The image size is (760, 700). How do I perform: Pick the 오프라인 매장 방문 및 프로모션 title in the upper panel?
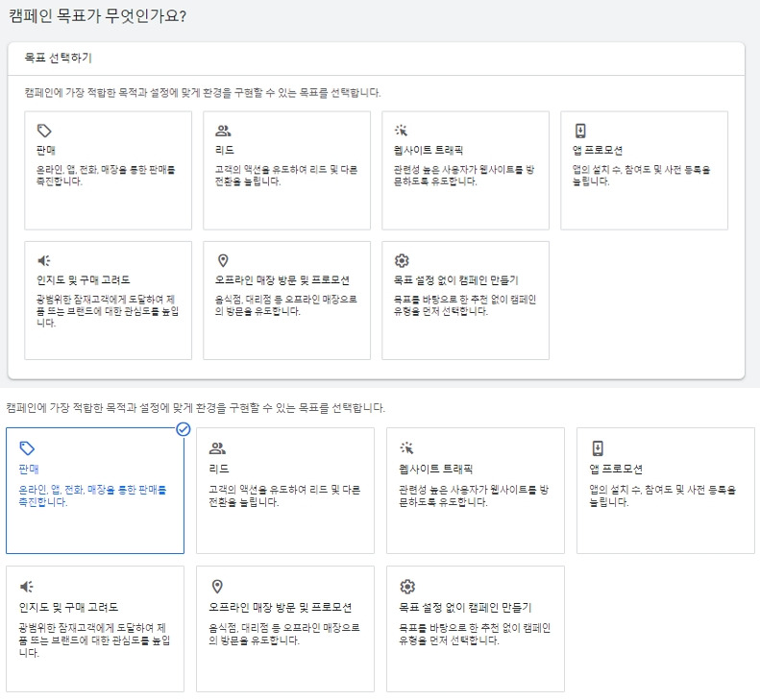282,280
